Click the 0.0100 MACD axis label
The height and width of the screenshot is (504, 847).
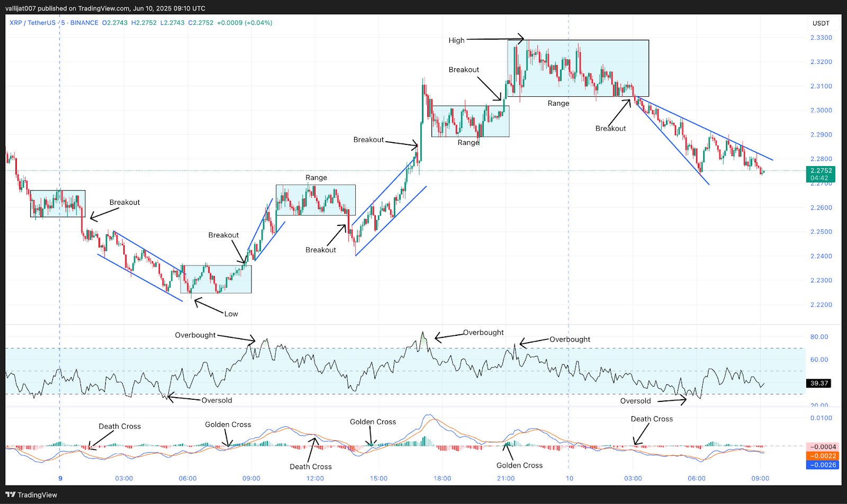click(821, 418)
